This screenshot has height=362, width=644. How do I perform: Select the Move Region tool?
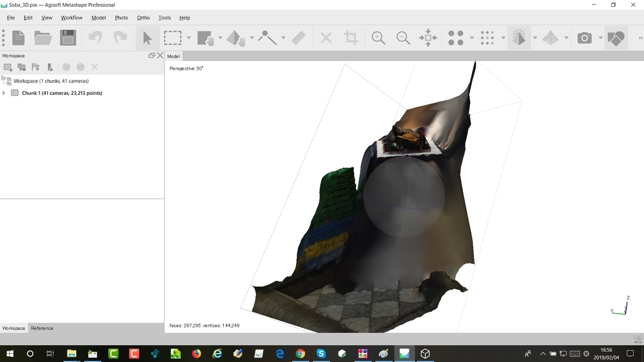coord(206,38)
